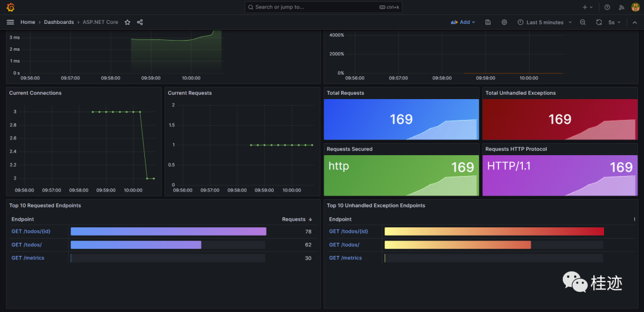Open the plus new menu
The image size is (644, 312).
point(588,7)
